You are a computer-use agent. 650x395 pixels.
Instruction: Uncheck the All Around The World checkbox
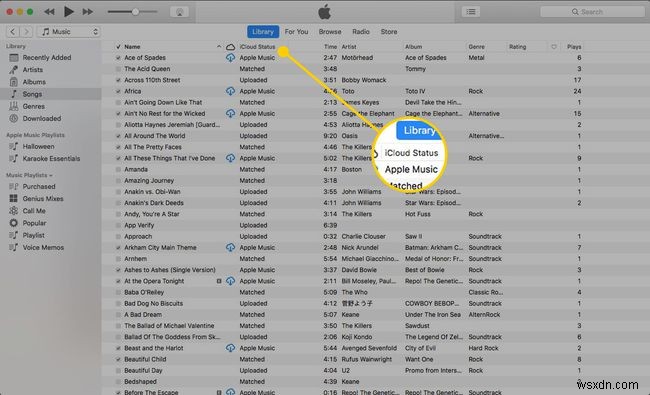tap(118, 136)
